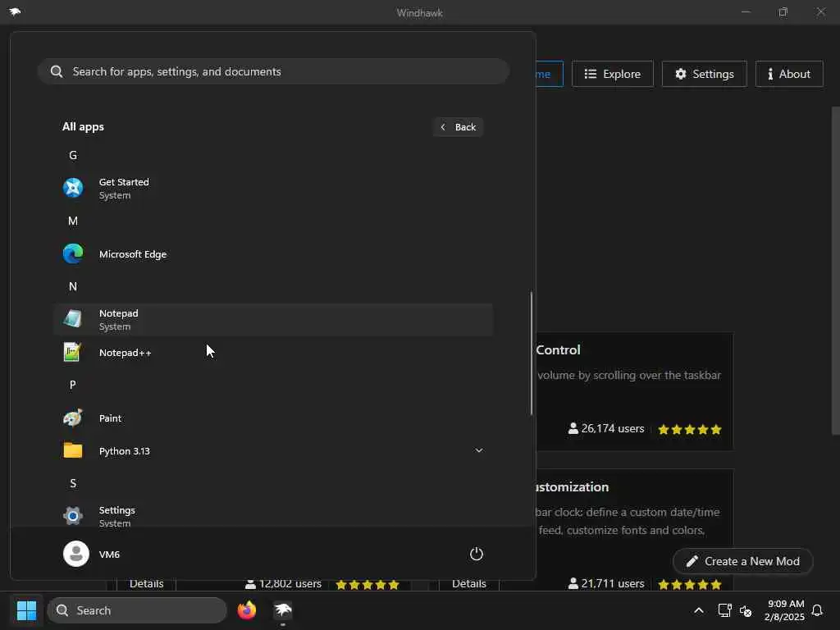Click the 26,174 users star rating

pos(689,429)
